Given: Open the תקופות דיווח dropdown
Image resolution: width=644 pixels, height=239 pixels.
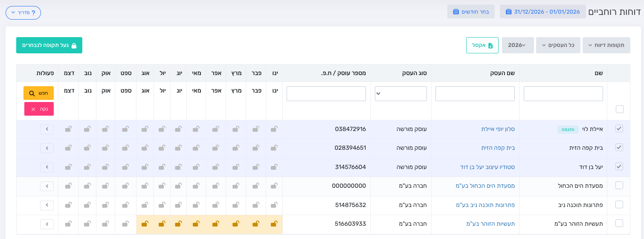Looking at the screenshot, I should (x=606, y=45).
